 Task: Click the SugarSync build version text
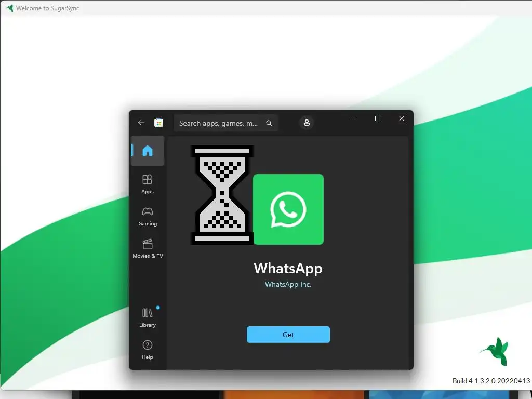491,381
